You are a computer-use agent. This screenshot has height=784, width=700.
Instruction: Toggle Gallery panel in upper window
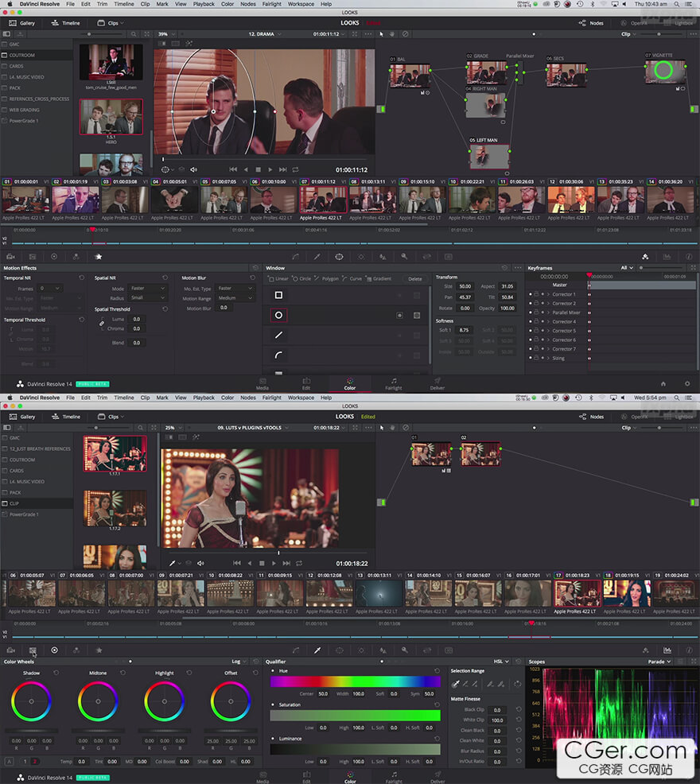22,23
